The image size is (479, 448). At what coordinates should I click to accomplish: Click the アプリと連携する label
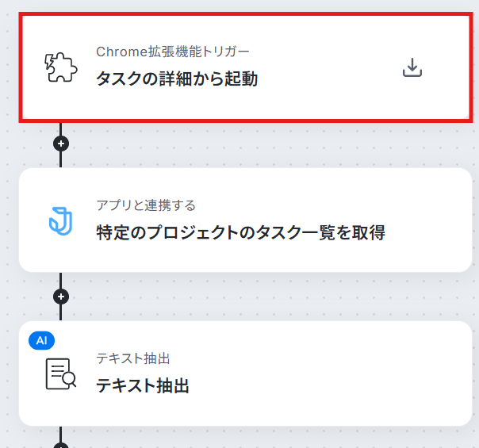[x=146, y=205]
